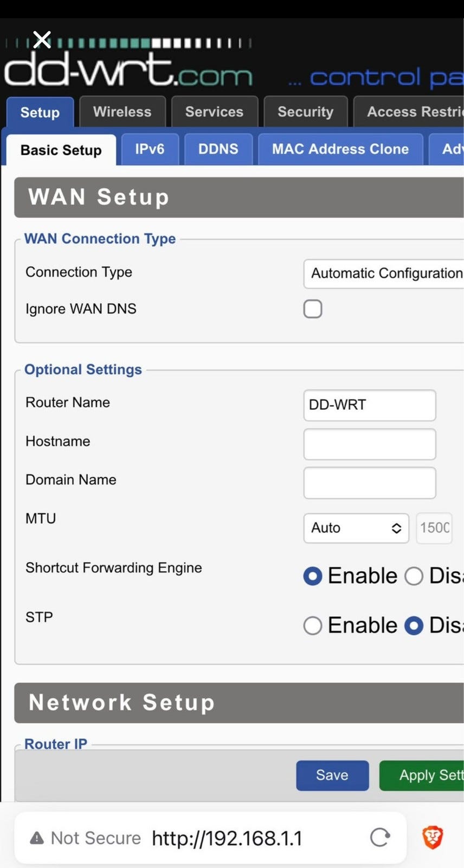Tap the Brave lion shield icon
The width and height of the screenshot is (464, 868).
pyautogui.click(x=433, y=837)
